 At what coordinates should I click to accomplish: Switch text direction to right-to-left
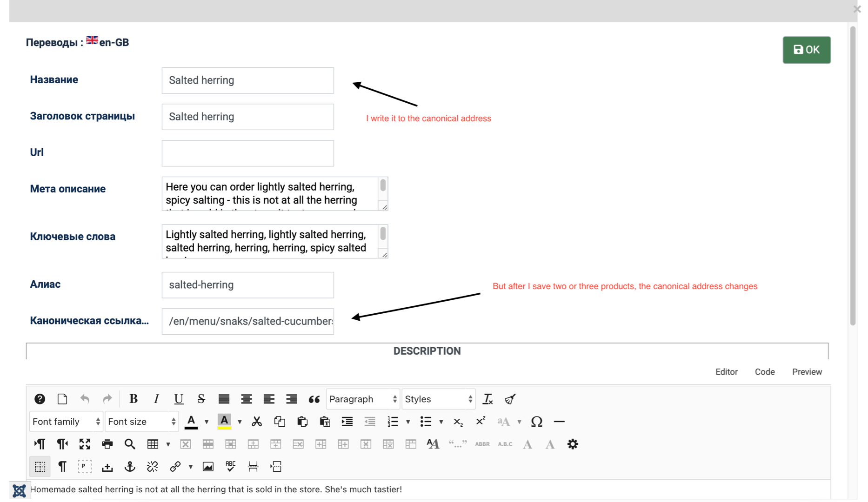click(62, 444)
